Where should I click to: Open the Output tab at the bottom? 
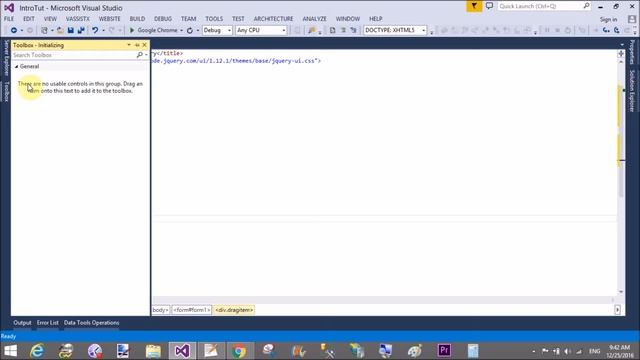point(22,322)
